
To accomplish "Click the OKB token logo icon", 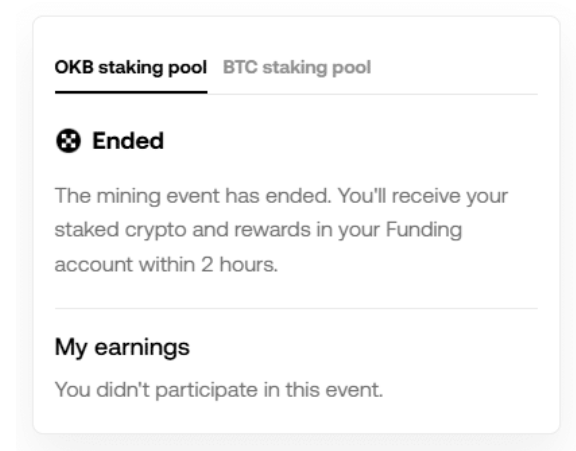I will 68,141.
